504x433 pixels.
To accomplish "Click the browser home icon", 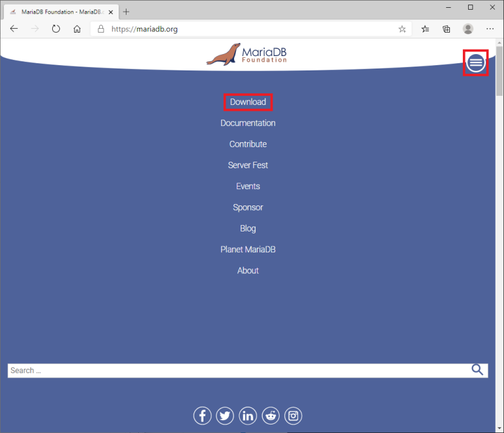I will point(77,29).
